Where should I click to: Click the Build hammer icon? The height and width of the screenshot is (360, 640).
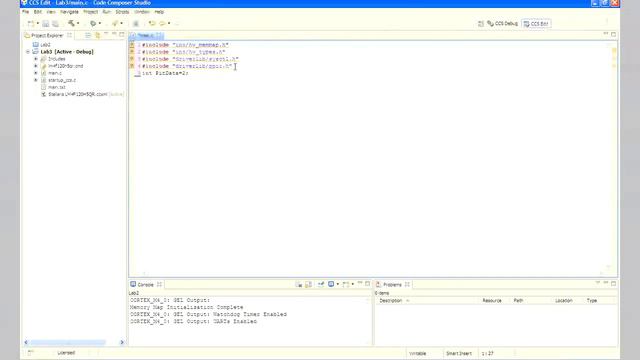point(71,23)
